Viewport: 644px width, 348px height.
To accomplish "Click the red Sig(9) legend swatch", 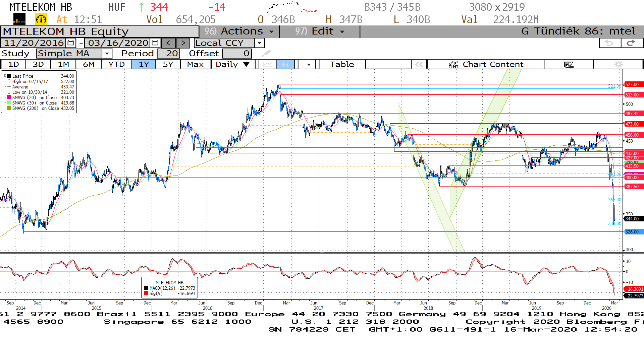I will click(146, 293).
